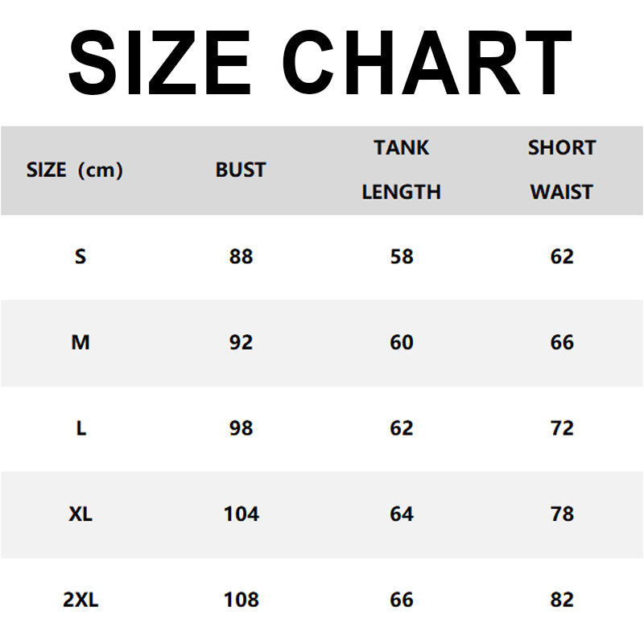Select the M size row label
This screenshot has width=644, height=644.
80,343
